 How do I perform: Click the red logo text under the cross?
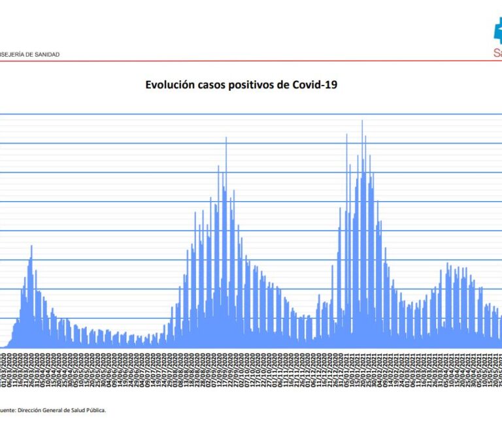coord(497,53)
